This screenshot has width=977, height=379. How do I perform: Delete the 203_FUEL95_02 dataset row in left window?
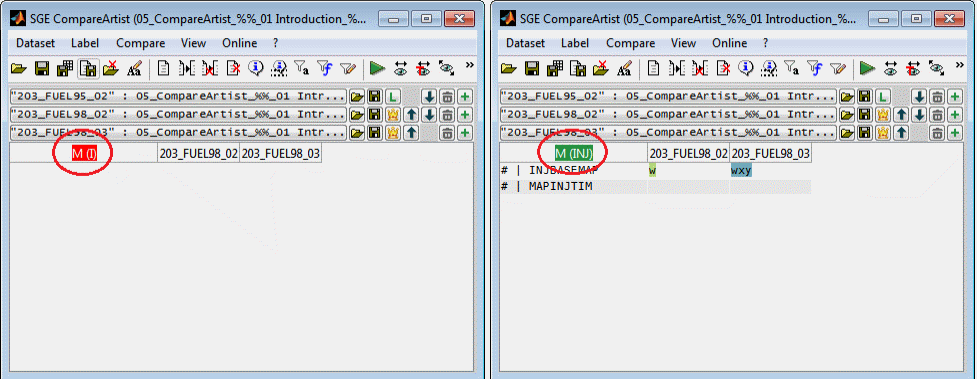[447, 97]
